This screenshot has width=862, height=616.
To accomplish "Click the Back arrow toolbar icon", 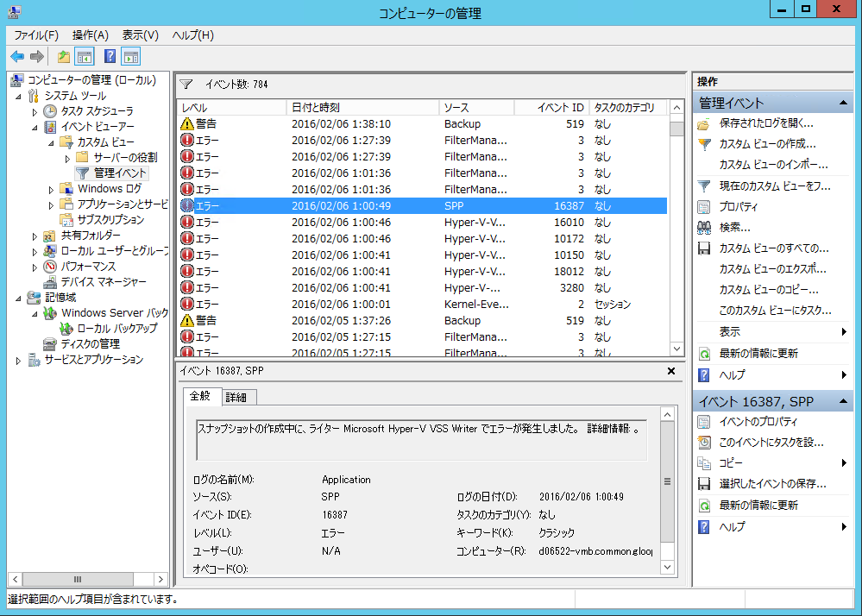I will (x=17, y=56).
